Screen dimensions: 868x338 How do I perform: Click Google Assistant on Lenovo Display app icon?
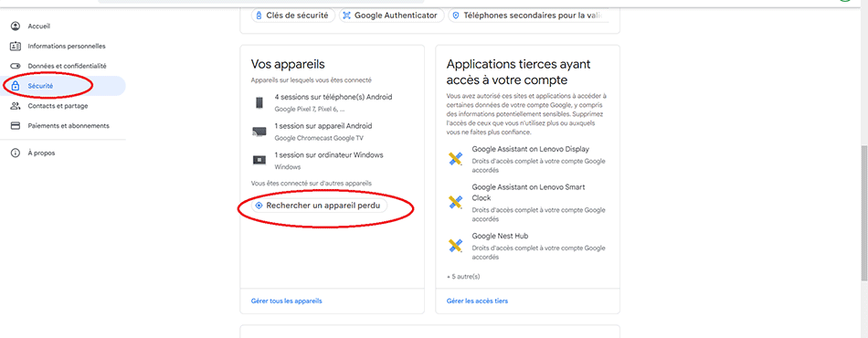click(x=455, y=159)
